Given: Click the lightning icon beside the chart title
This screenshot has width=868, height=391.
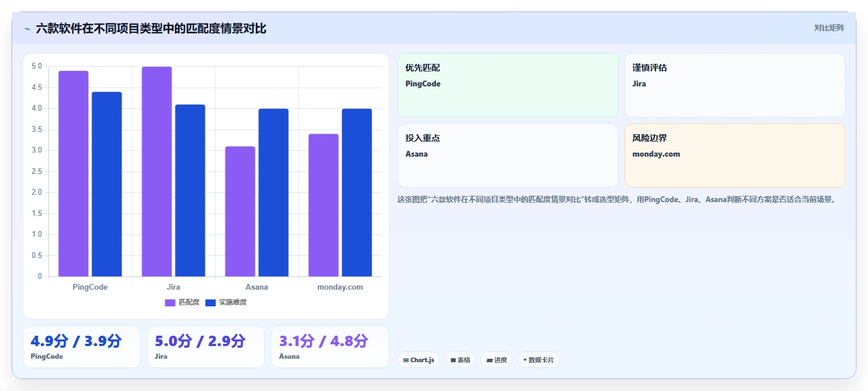Looking at the screenshot, I should click(x=27, y=29).
